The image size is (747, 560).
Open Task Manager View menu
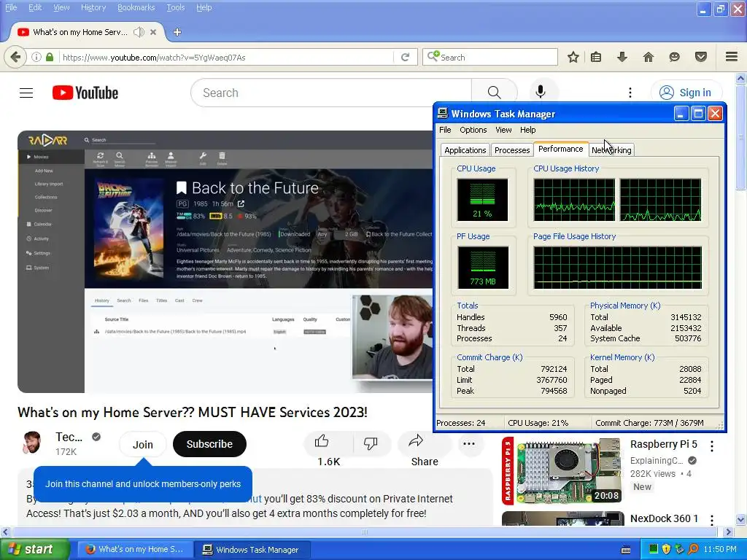coord(503,130)
